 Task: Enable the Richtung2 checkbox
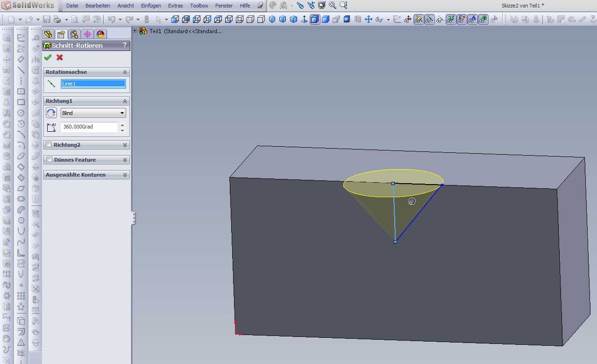pyautogui.click(x=49, y=145)
